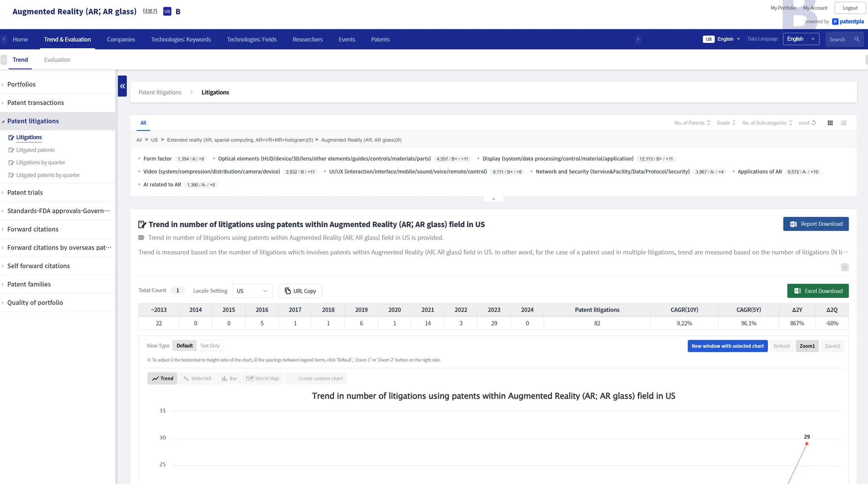Collapse sidebar with double-chevron icon

pos(122,86)
